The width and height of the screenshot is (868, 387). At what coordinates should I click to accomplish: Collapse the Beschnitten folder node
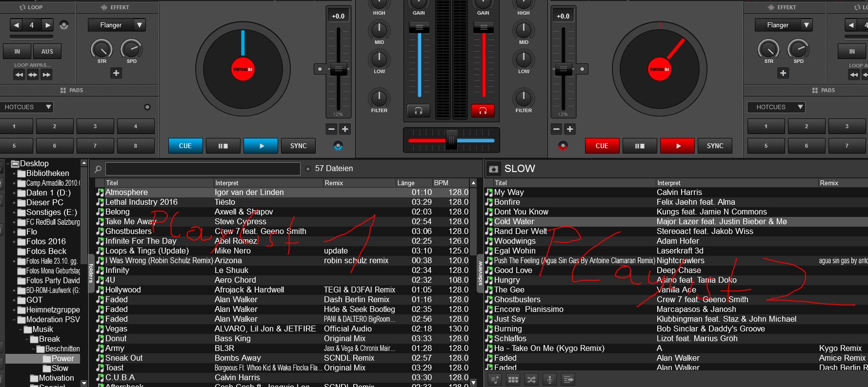tap(33, 349)
